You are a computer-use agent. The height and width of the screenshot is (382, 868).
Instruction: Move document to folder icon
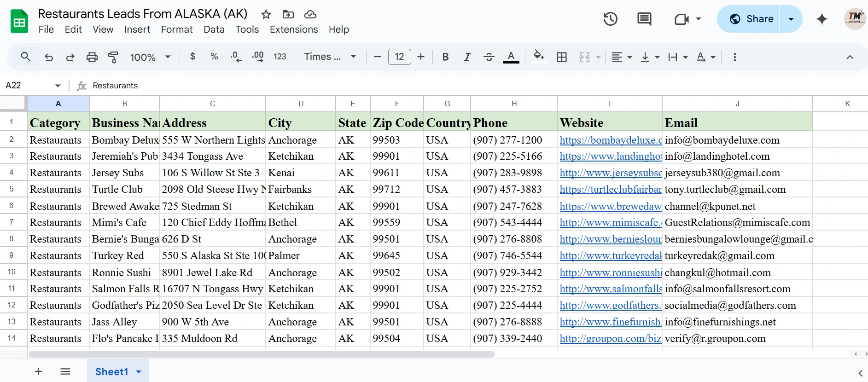pyautogui.click(x=288, y=14)
